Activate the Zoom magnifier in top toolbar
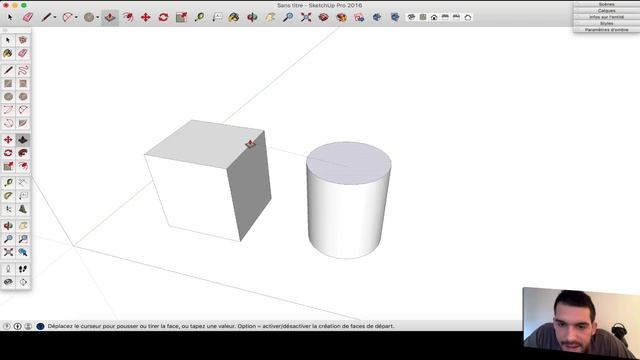Viewport: 640px width, 360px height. (x=288, y=17)
